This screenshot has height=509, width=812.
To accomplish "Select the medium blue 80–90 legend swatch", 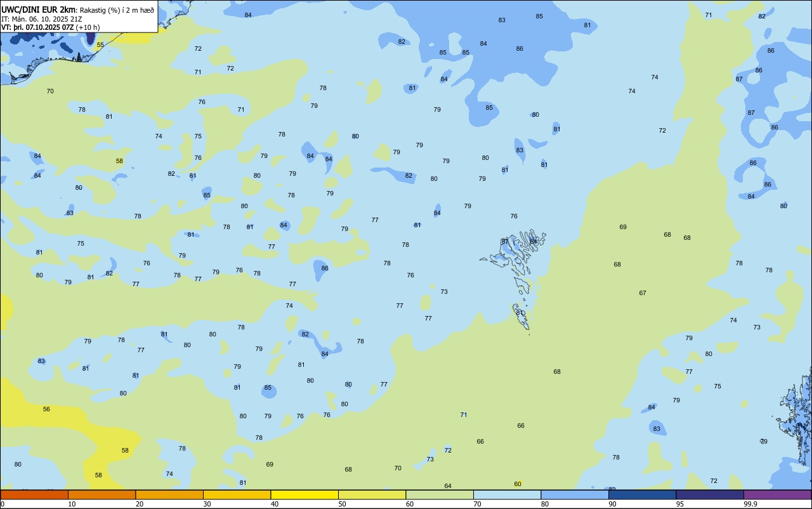I will 575,494.
